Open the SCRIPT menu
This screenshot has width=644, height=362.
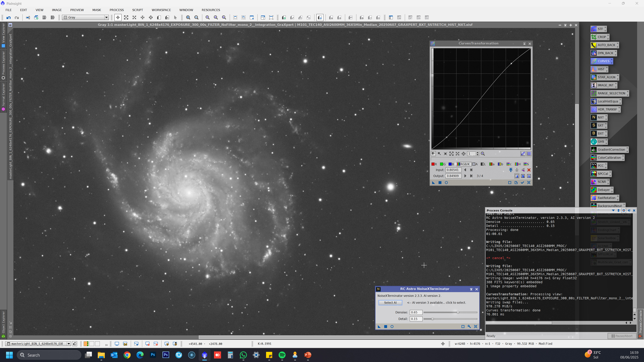pos(138,10)
